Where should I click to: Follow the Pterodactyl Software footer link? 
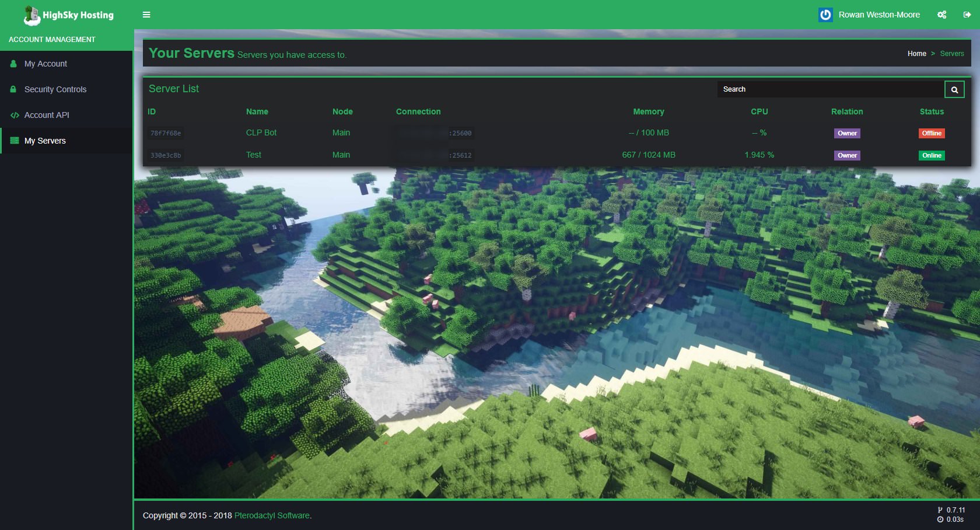coord(272,515)
